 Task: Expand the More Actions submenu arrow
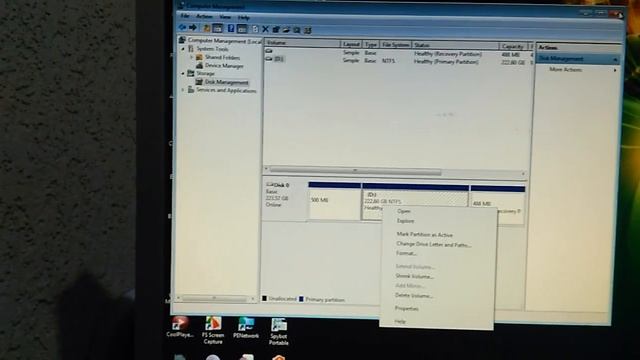coord(615,70)
